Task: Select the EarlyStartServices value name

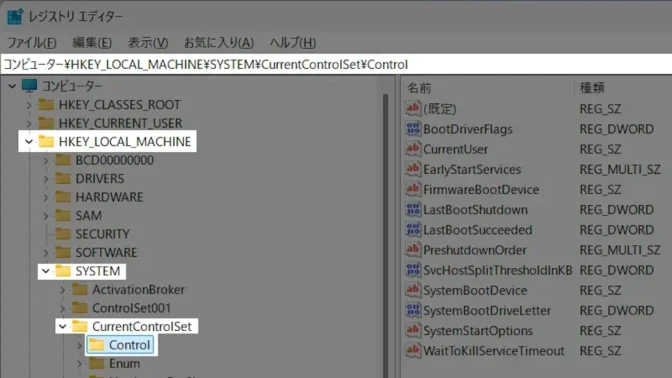Action: [x=472, y=170]
